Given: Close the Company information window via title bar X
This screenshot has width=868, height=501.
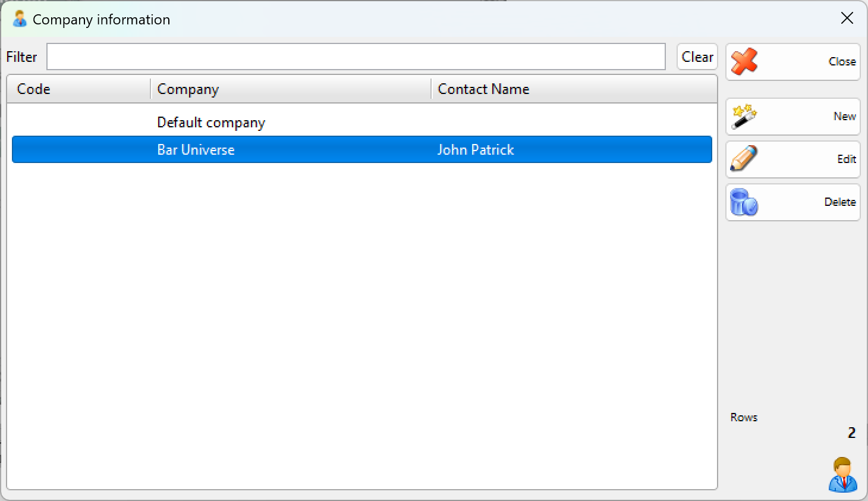Looking at the screenshot, I should [x=847, y=18].
